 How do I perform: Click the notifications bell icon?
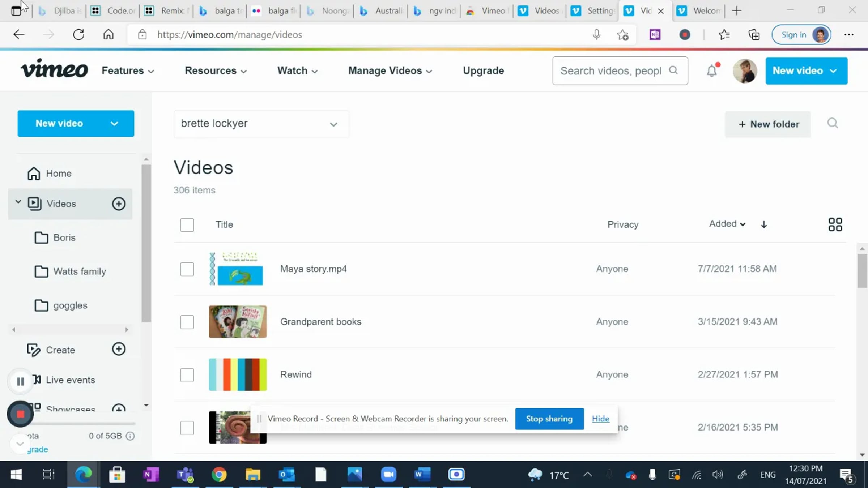click(x=711, y=70)
